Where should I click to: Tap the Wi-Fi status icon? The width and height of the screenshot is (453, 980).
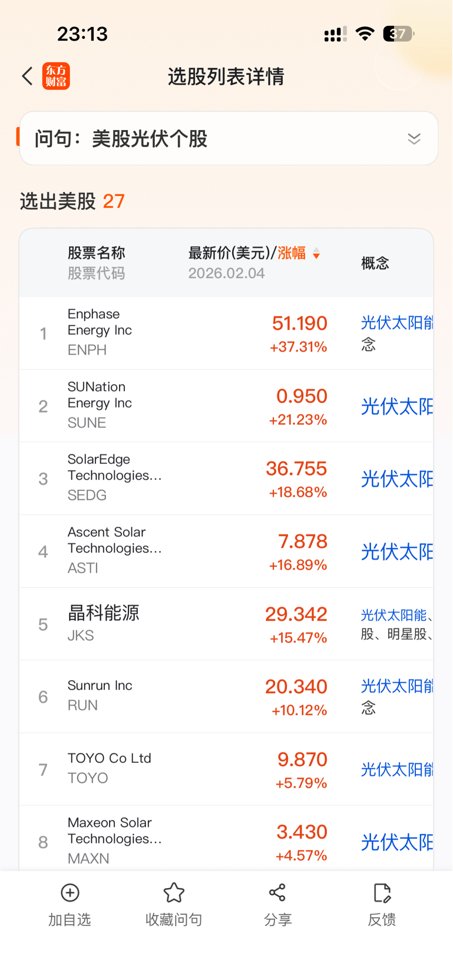(x=365, y=34)
